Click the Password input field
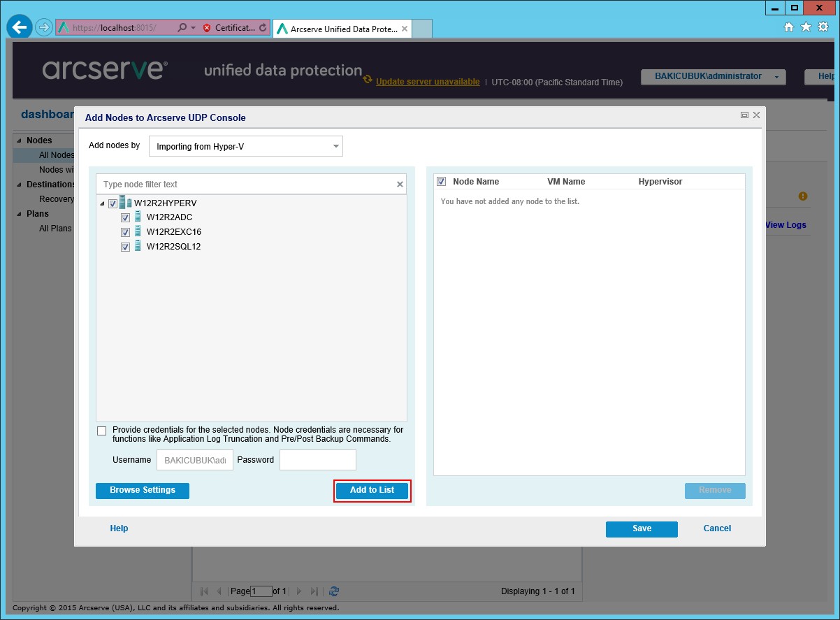The image size is (840, 620). click(x=318, y=460)
